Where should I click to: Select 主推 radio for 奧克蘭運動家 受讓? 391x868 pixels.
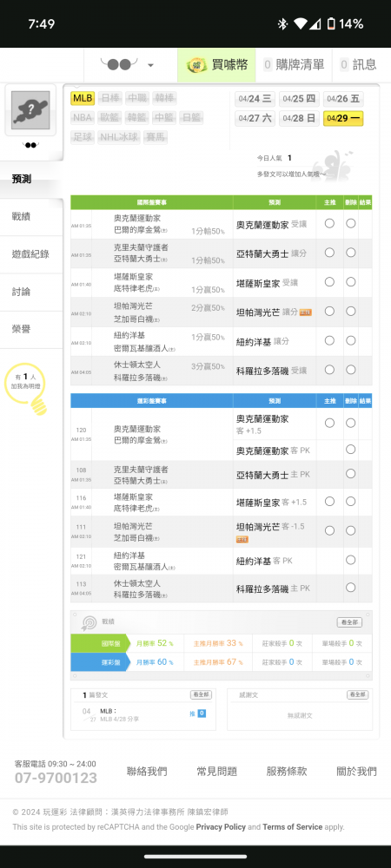coord(329,223)
